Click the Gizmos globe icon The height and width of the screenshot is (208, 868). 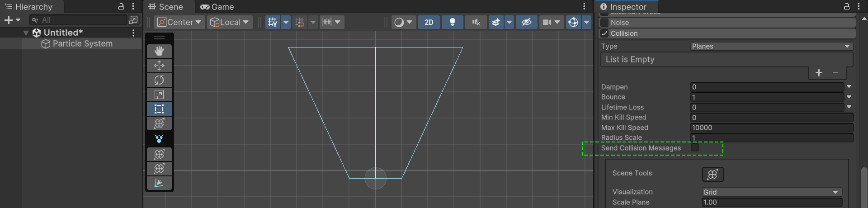[x=573, y=22]
